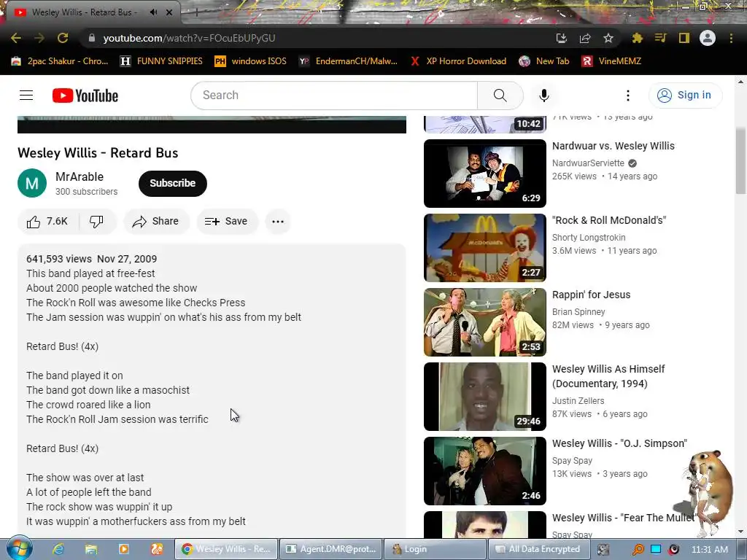Open the VineMEMZ bookmark
The image size is (747, 560).
[x=612, y=61]
